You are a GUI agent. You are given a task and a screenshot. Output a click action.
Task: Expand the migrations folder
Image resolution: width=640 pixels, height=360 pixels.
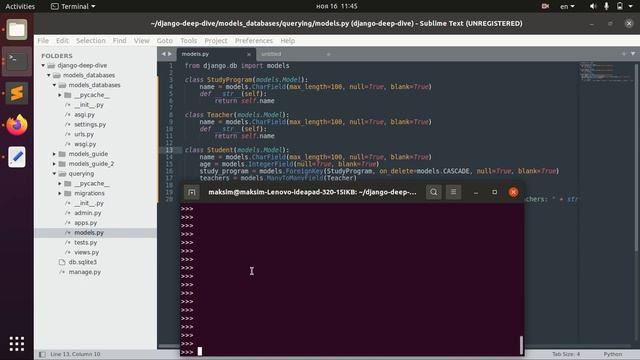click(60, 193)
